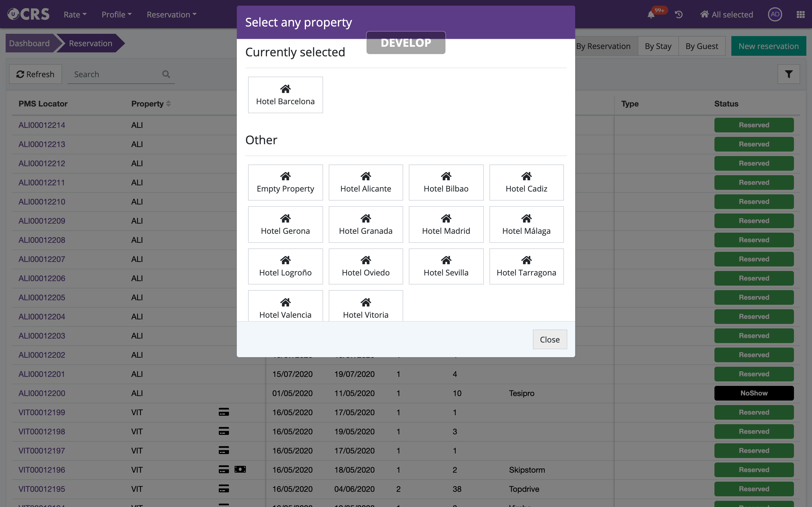Open reservation ALI00012200 link
Screen dimensions: 812x507
click(42, 393)
